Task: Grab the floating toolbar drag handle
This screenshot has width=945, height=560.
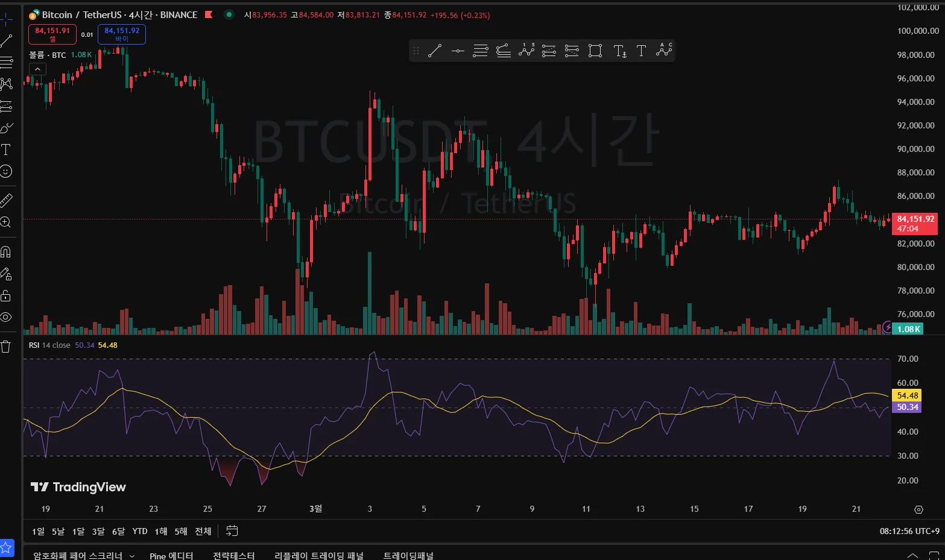Action: pyautogui.click(x=416, y=51)
